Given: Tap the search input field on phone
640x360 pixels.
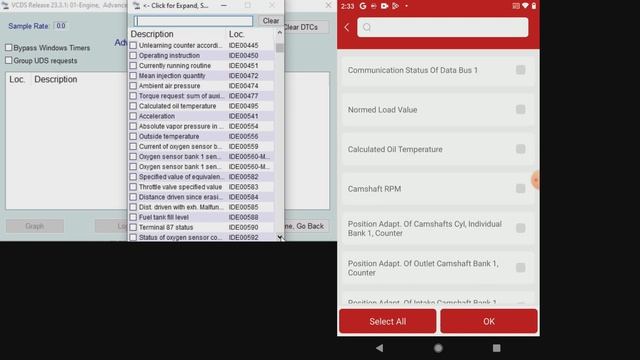Looking at the screenshot, I should coord(442,27).
